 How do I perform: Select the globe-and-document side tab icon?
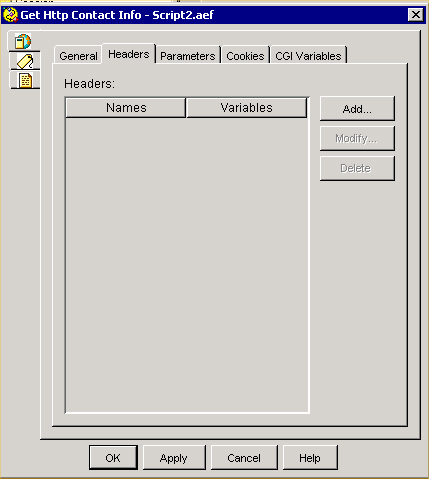pyautogui.click(x=23, y=42)
